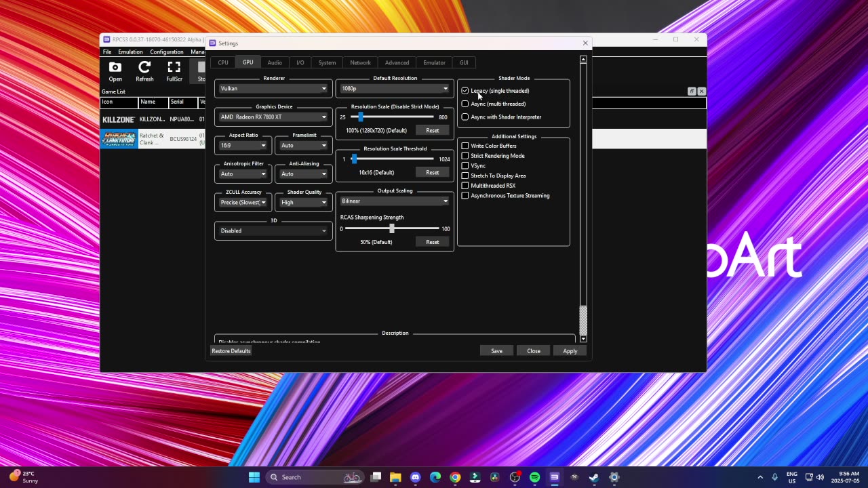Launch Microsoft Edge from the taskbar

tap(435, 477)
